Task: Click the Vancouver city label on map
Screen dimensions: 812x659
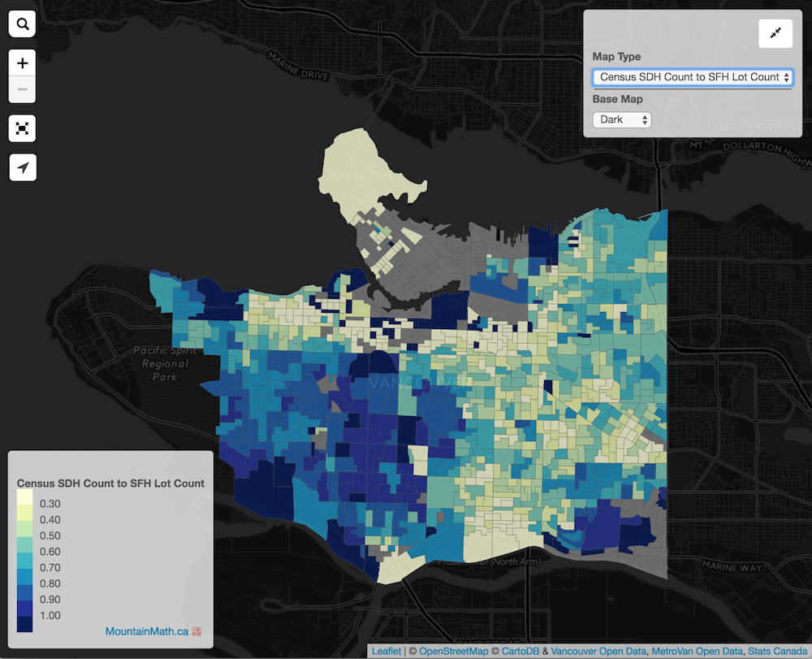Action: [x=420, y=383]
